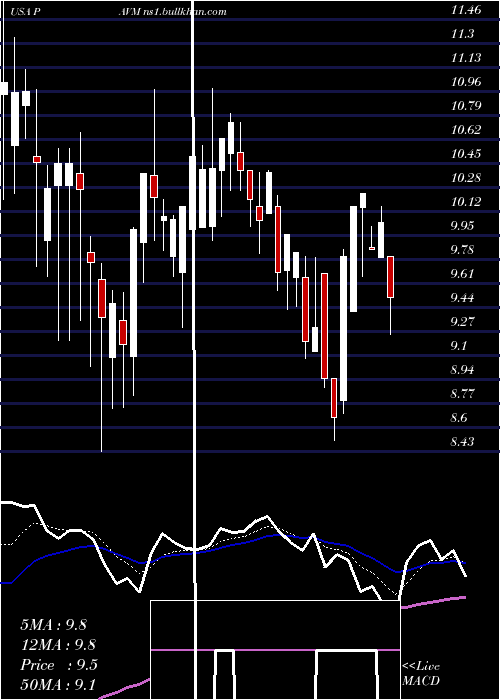Viewport: 500px width, 700px height.
Task: Select the 12MA value readout
Action: click(x=58, y=645)
